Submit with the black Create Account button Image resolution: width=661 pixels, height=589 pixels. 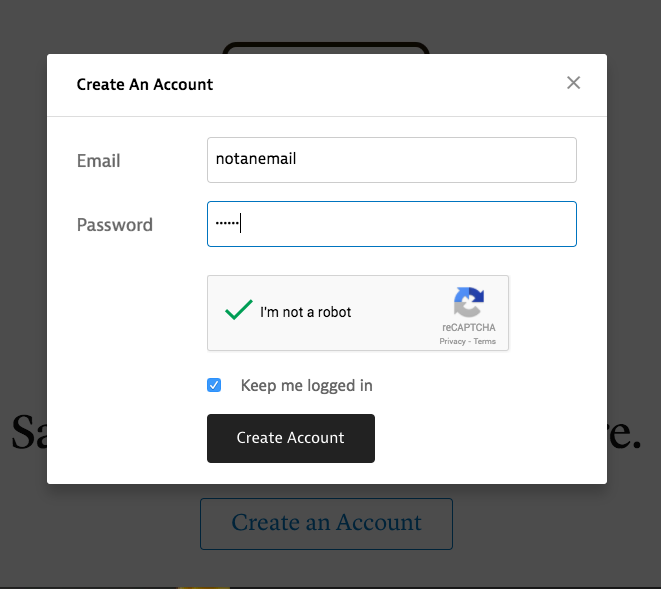coord(291,438)
